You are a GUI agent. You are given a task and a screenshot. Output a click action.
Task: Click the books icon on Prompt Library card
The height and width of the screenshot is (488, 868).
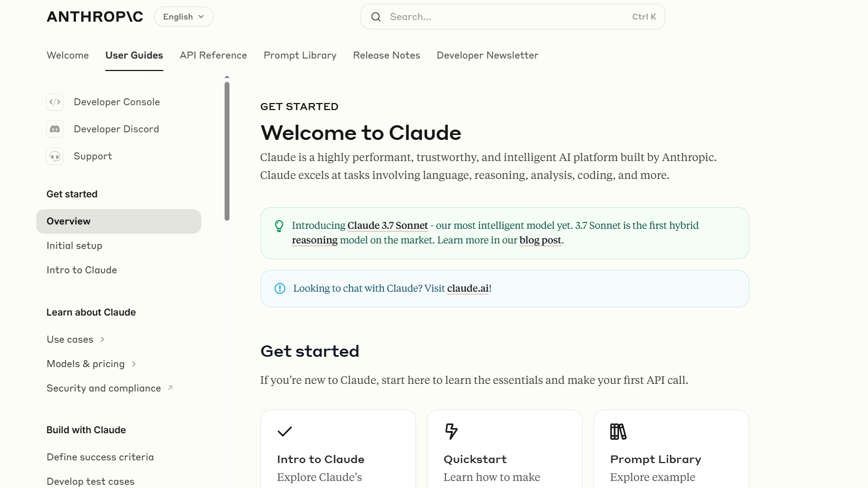[x=618, y=432]
